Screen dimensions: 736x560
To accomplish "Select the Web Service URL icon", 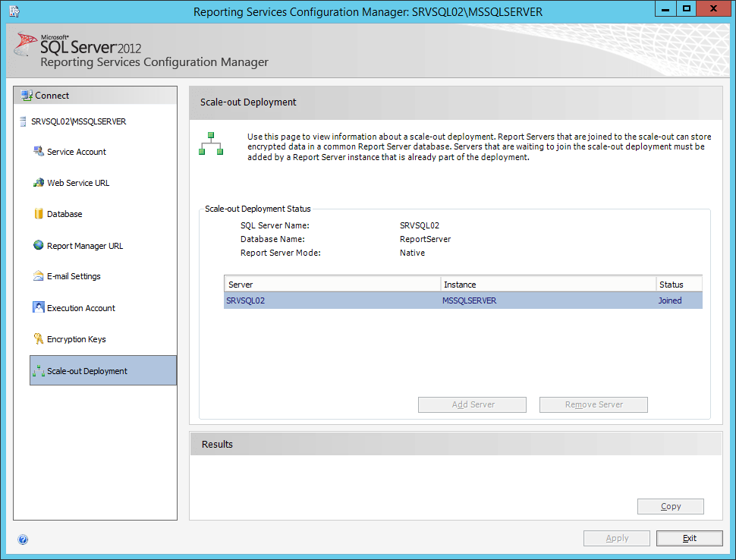I will [39, 182].
